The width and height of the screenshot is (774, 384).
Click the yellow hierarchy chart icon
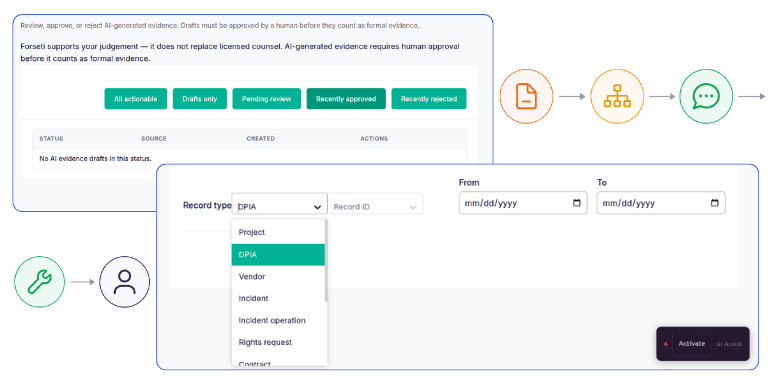point(617,96)
